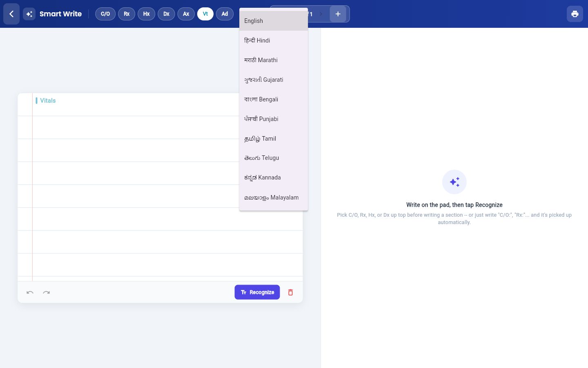Viewport: 588px width, 368px height.
Task: Choose Bengali in the language menu
Action: coord(274,99)
